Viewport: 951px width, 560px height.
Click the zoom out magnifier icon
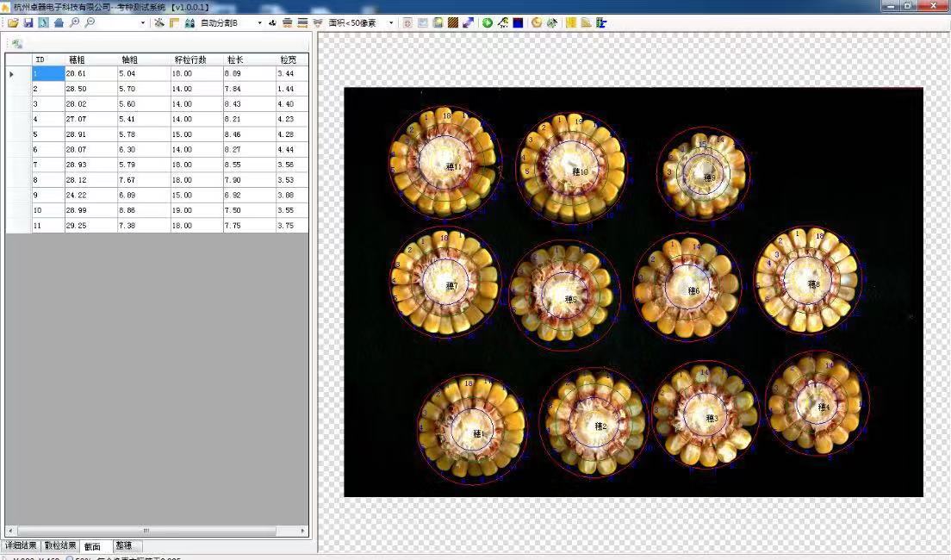(x=90, y=22)
